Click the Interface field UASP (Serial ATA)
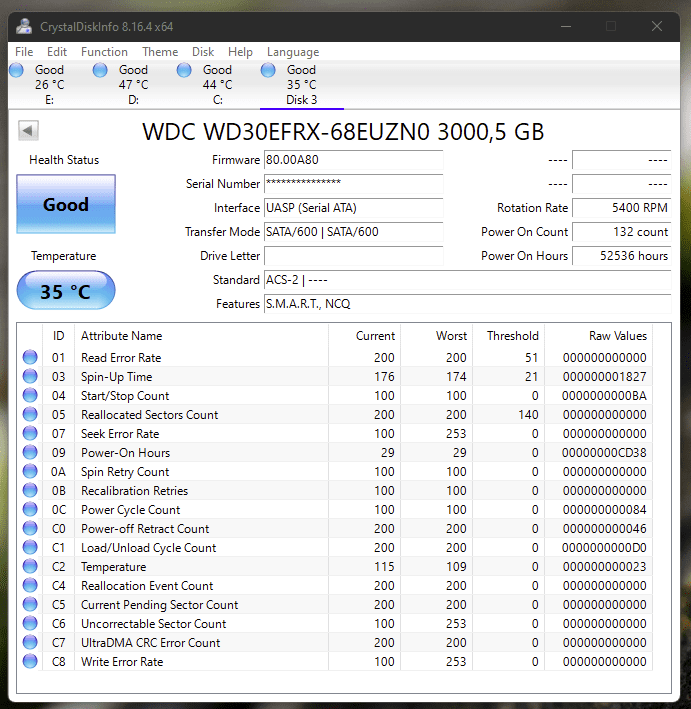The width and height of the screenshot is (691, 709). [354, 208]
